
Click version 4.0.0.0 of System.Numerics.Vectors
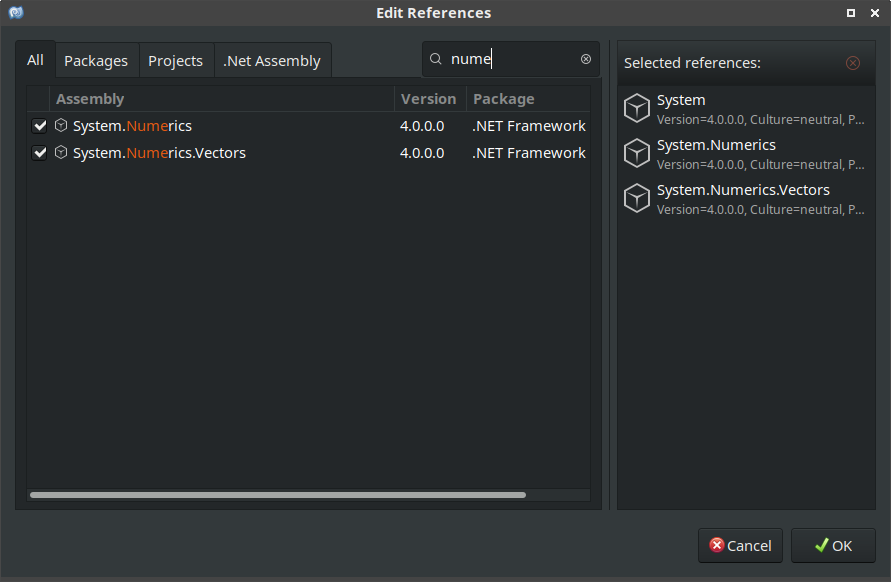point(422,153)
